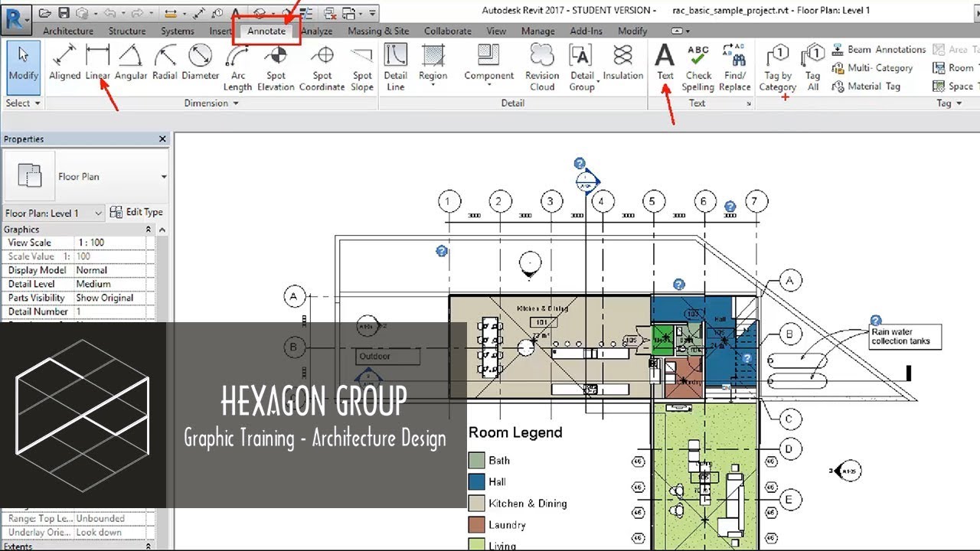This screenshot has height=551, width=980.
Task: Open Customize Quick Access Toolbar dropdown
Action: (x=373, y=13)
